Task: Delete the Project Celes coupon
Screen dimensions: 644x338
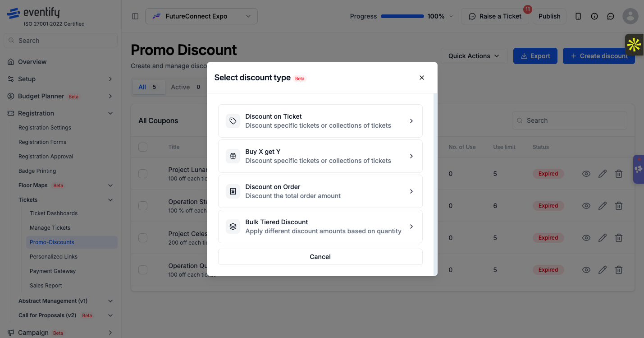Action: [x=619, y=238]
